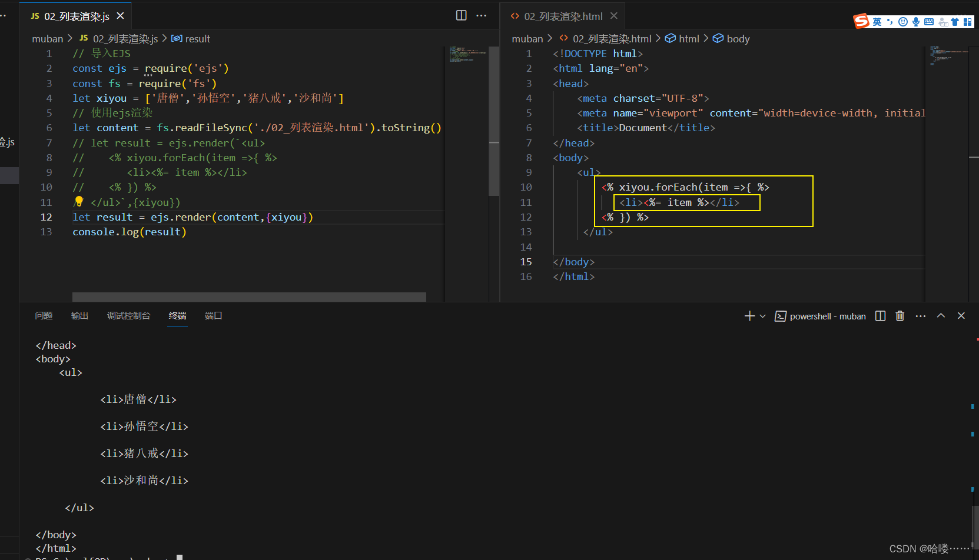The image size is (979, 560).
Task: Select the 终端 panel tab
Action: coord(177,316)
